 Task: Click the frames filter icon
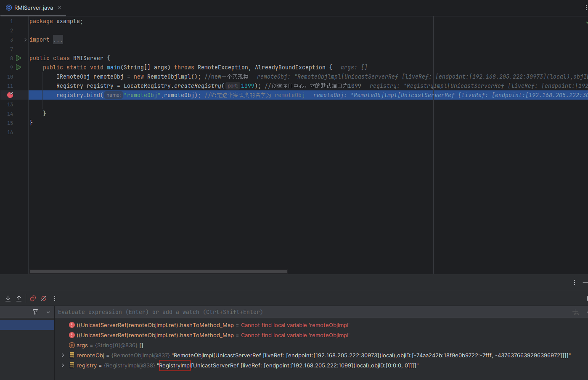pos(35,312)
